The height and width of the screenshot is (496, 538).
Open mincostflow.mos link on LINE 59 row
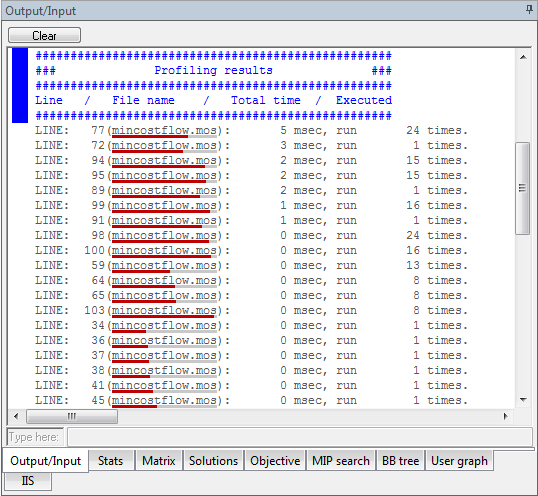pos(164,266)
